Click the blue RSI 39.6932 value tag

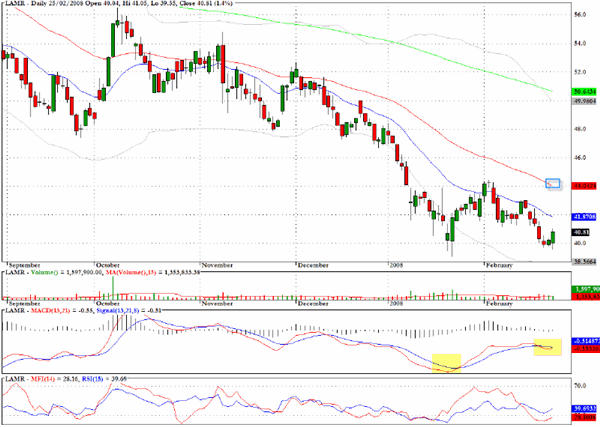tap(584, 409)
